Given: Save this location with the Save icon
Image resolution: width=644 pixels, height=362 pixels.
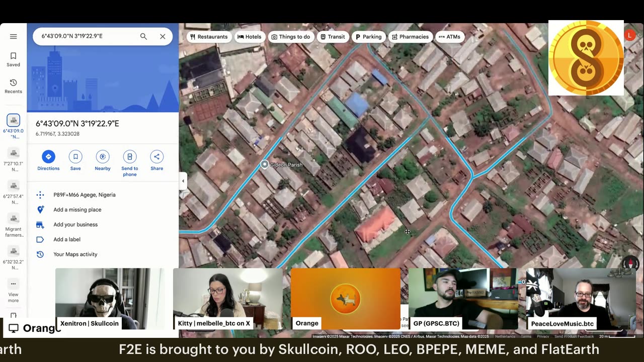Looking at the screenshot, I should tap(75, 161).
